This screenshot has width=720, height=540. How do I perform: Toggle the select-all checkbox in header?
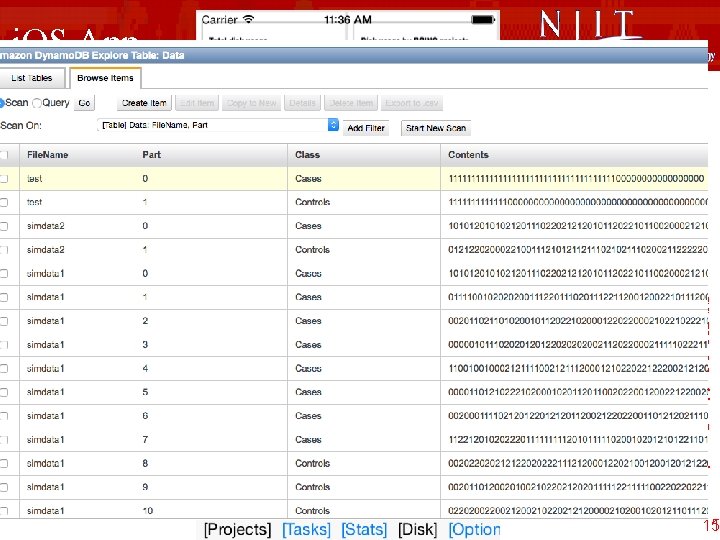click(x=4, y=155)
